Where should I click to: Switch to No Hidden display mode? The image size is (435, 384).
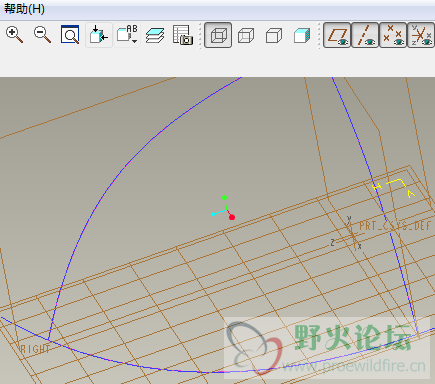point(274,35)
